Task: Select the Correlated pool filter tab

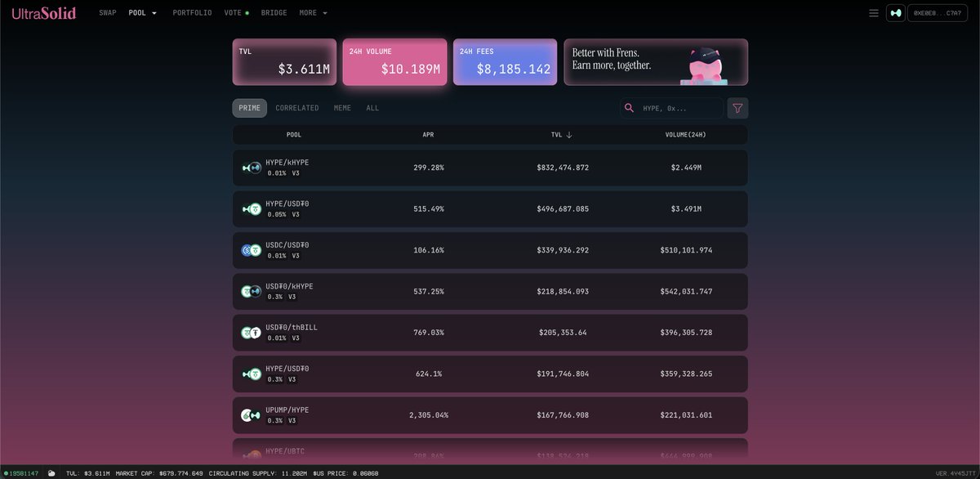Action: tap(297, 108)
